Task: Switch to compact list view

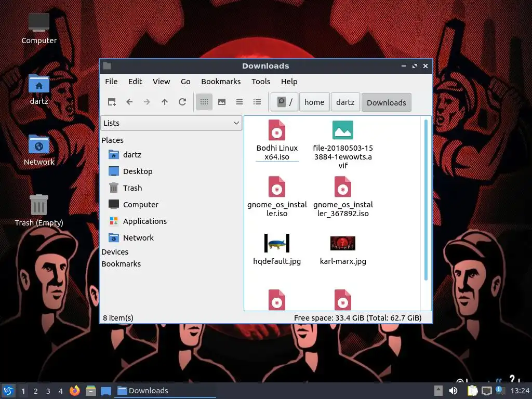Action: [x=240, y=102]
